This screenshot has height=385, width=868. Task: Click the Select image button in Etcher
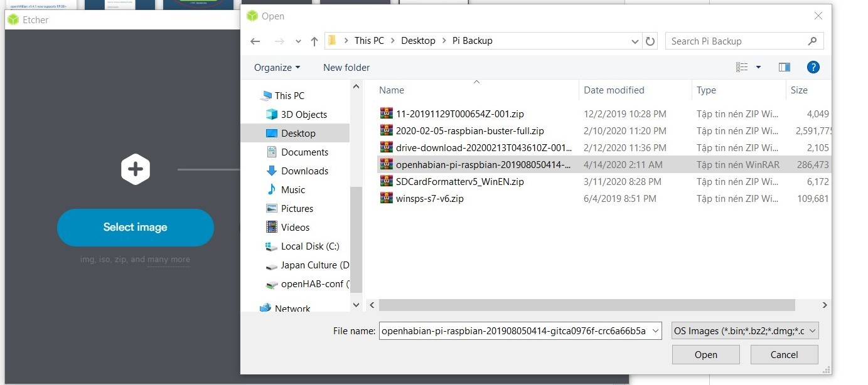click(x=136, y=227)
